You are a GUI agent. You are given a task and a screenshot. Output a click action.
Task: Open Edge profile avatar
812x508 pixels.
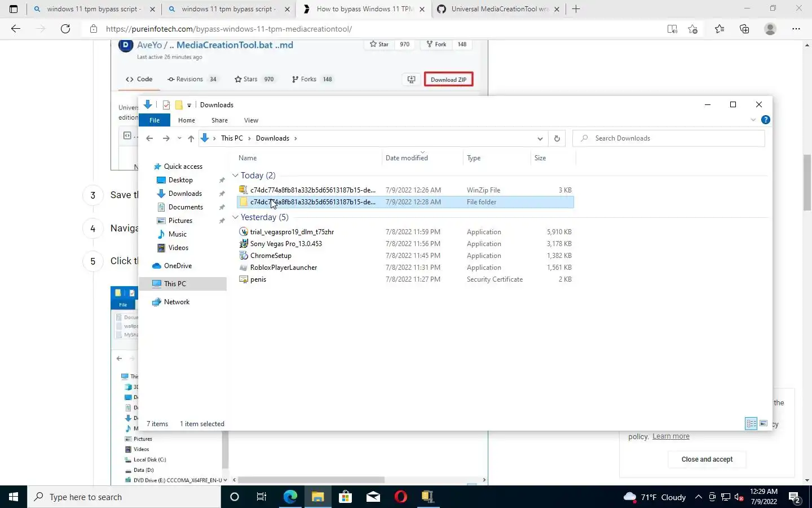click(x=770, y=29)
